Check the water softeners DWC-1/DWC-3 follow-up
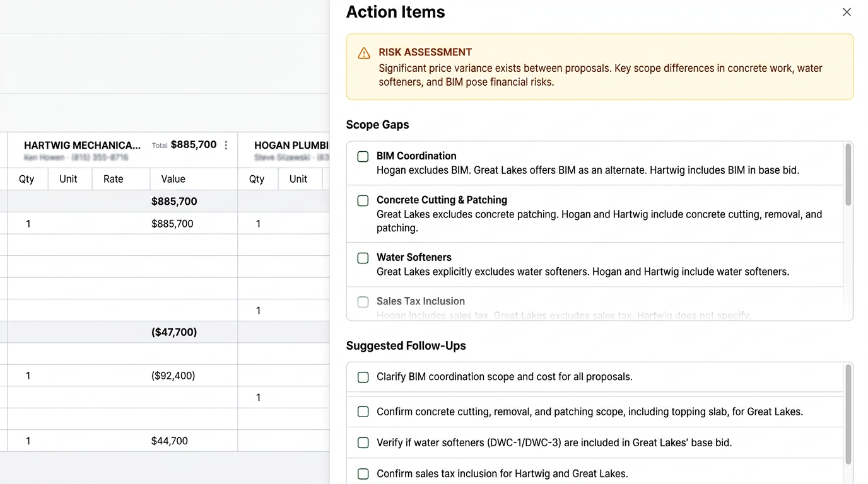 [363, 442]
